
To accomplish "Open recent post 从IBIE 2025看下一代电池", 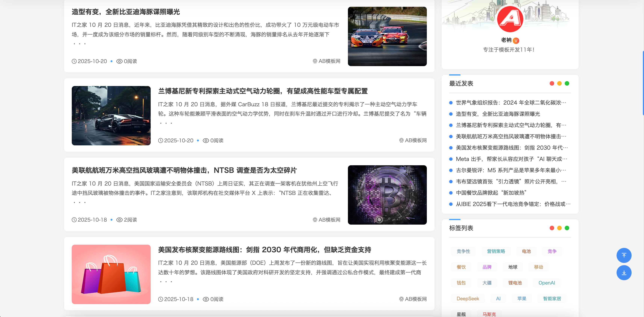I will [x=513, y=204].
